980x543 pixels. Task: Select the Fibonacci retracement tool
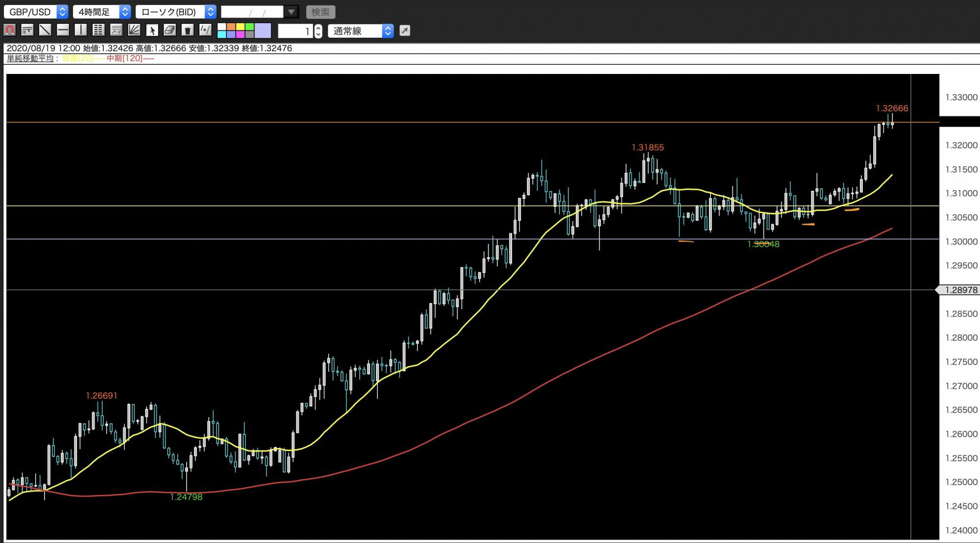coord(116,30)
